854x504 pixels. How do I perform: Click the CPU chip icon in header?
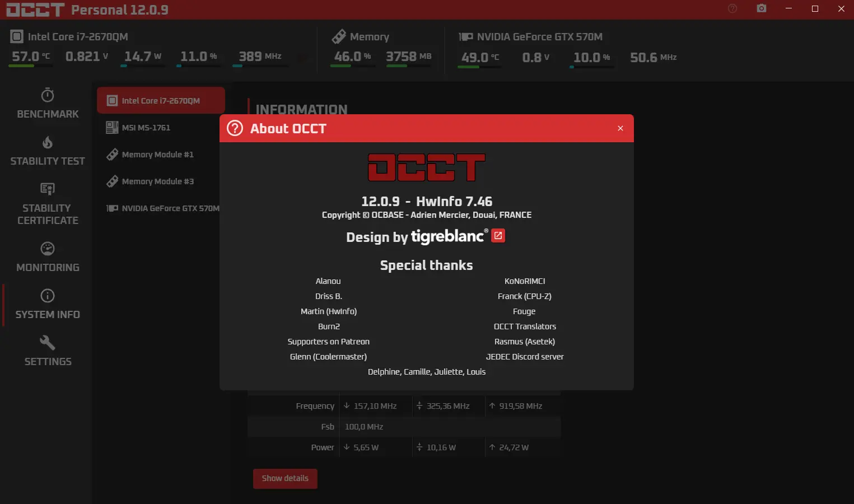[x=17, y=37]
